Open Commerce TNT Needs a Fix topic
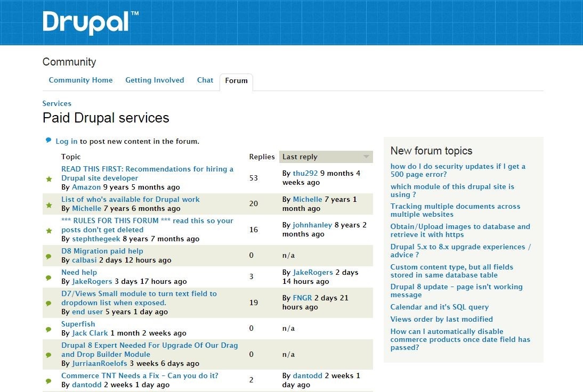Image resolution: width=583 pixels, height=392 pixels. [x=140, y=375]
